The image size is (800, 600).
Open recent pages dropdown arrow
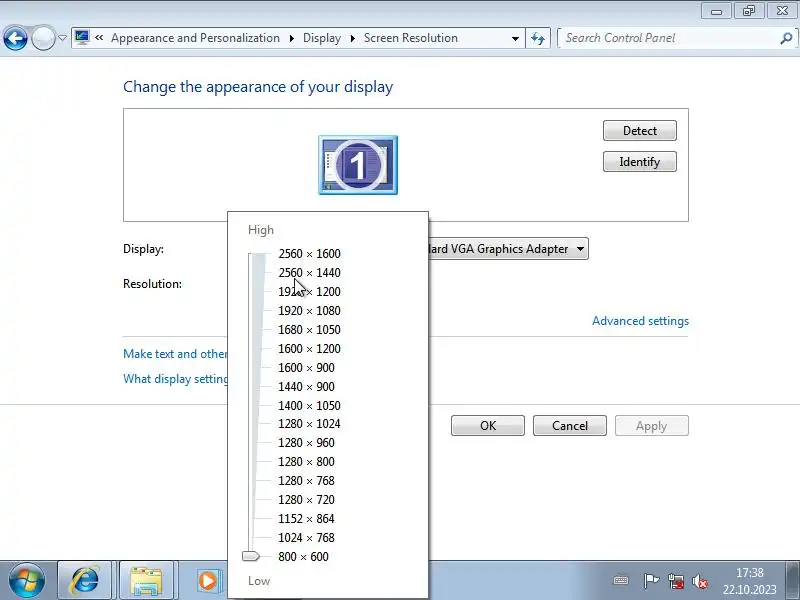[62, 38]
